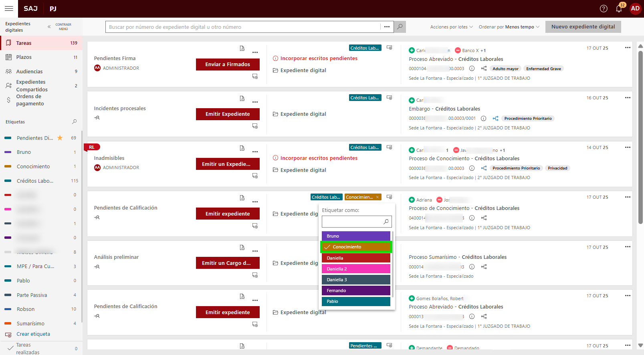Open the Ordenar por Menos tempo dropdown
The height and width of the screenshot is (355, 644).
(x=509, y=27)
